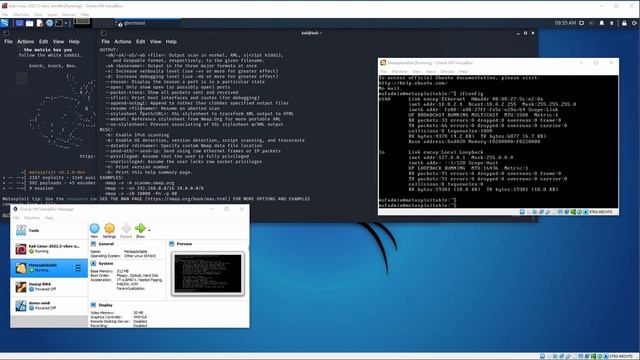Open the Metasploitable VM list menu icon

tap(77, 268)
